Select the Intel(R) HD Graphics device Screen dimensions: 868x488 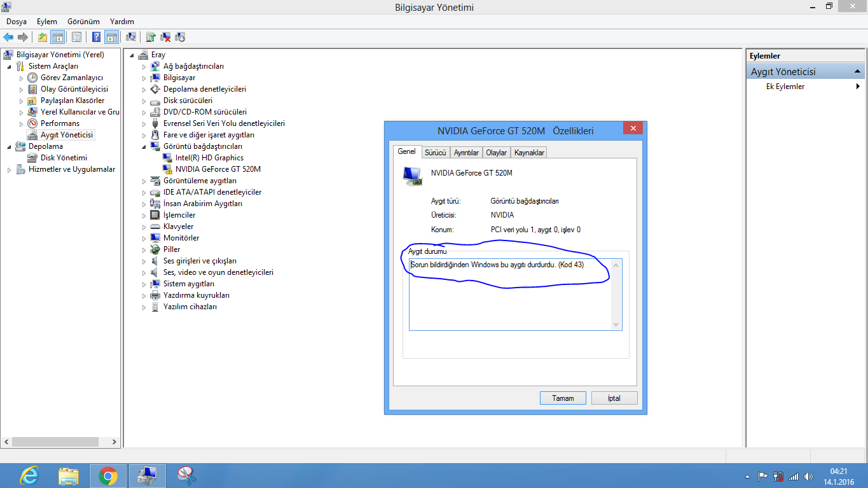click(x=209, y=158)
